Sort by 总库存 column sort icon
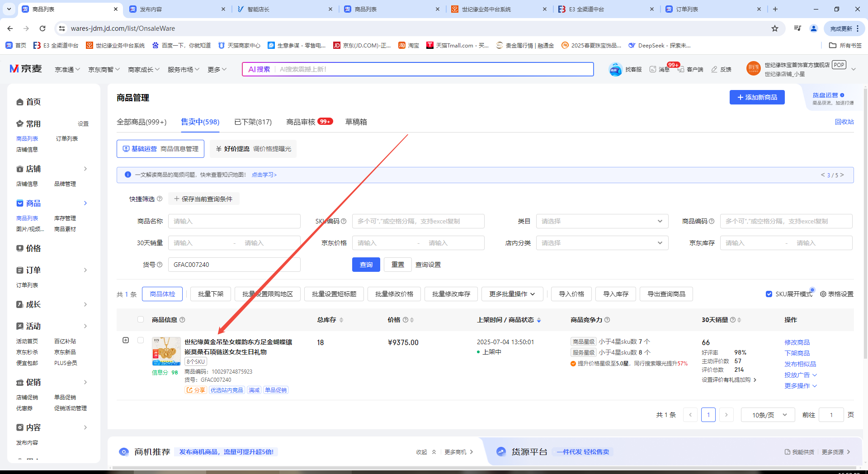Viewport: 868px width, 474px height. point(341,320)
